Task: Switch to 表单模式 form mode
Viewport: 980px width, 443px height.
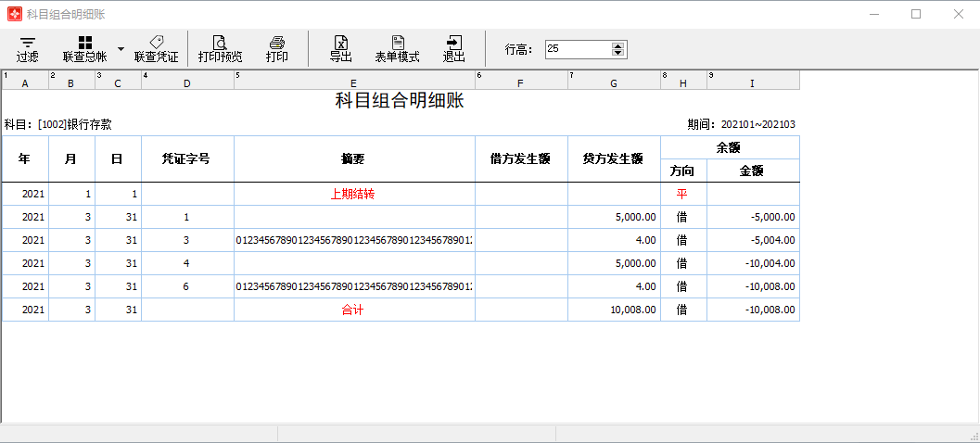Action: 397,48
